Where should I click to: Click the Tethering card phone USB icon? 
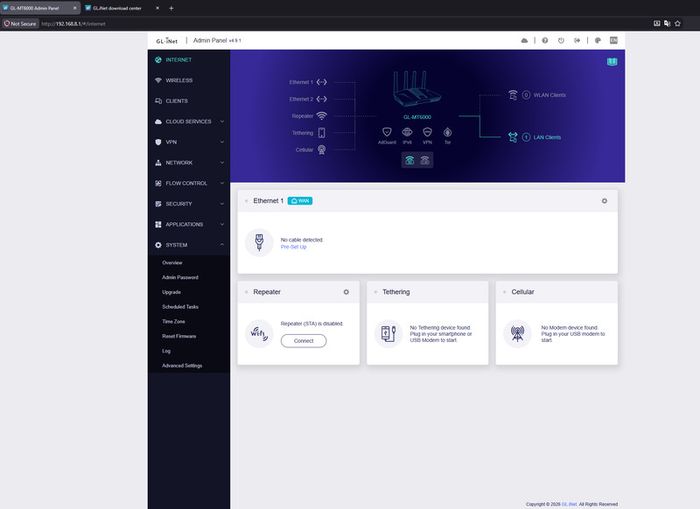click(388, 333)
